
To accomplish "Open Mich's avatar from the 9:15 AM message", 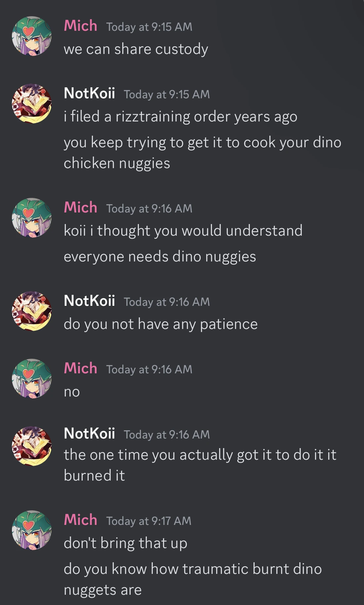I will (32, 36).
